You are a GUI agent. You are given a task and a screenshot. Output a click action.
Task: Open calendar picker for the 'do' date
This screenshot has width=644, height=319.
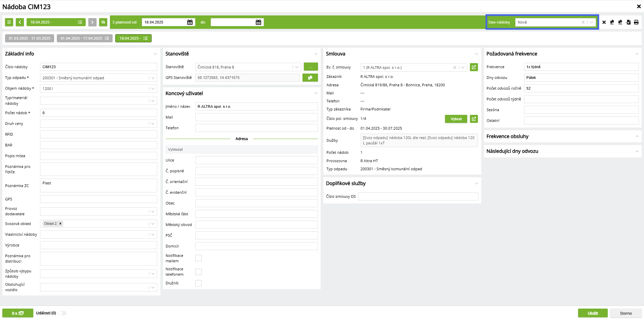point(258,22)
